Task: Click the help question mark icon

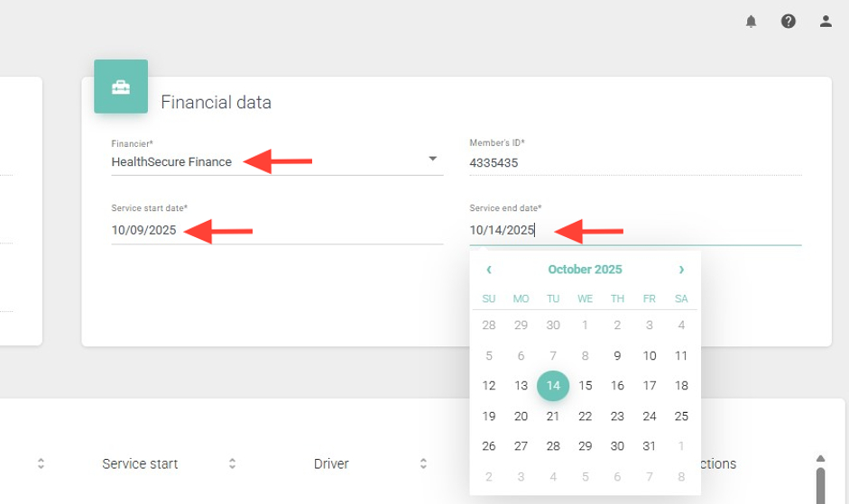Action: coord(789,22)
